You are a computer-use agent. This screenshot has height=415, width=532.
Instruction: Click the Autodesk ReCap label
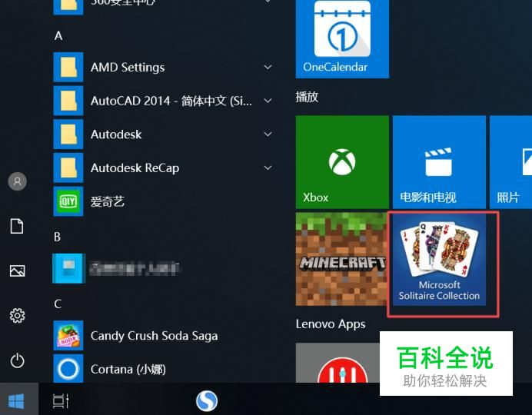coord(135,168)
